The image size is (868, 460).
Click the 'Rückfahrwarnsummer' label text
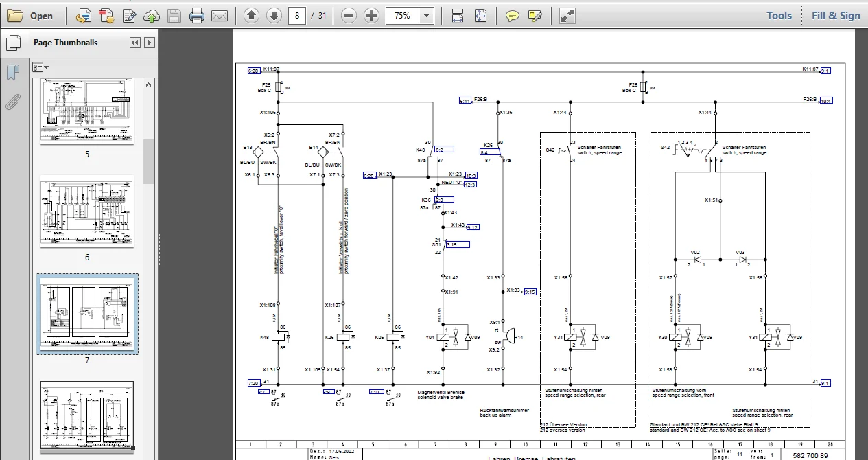tap(504, 410)
